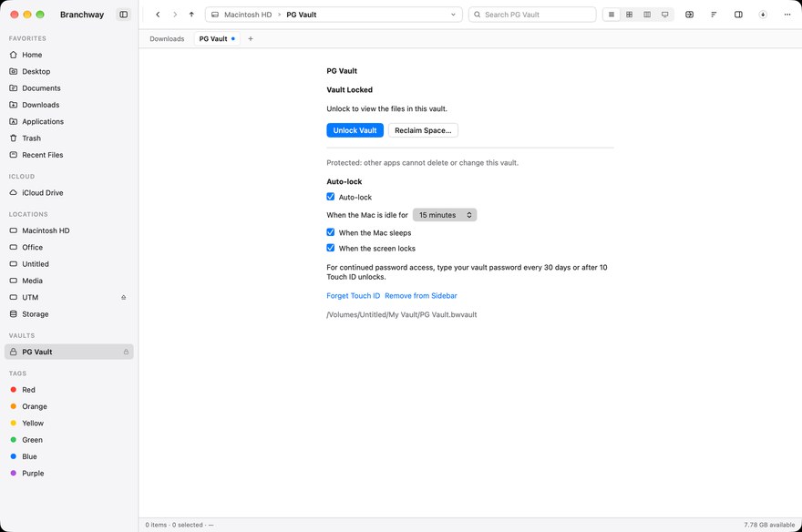Screen dimensions: 802x532
Task: Go forward with the right arrow
Action: pos(175,15)
